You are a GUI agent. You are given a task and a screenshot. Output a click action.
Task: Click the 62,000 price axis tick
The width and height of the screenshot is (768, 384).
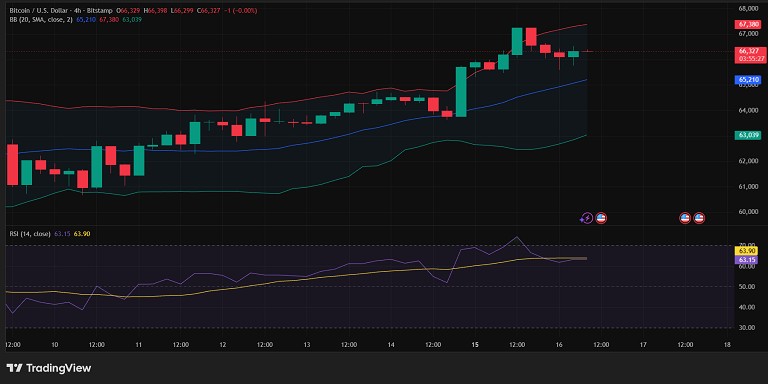click(749, 161)
